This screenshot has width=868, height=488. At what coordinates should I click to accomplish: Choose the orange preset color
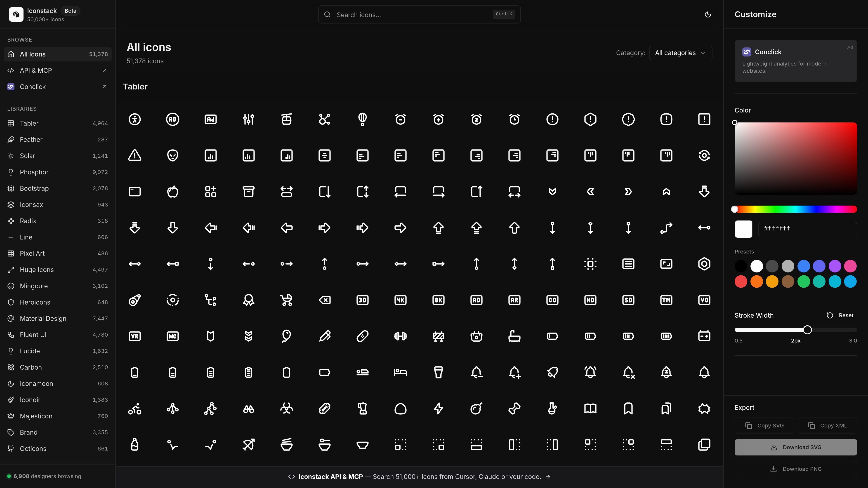coord(757,282)
